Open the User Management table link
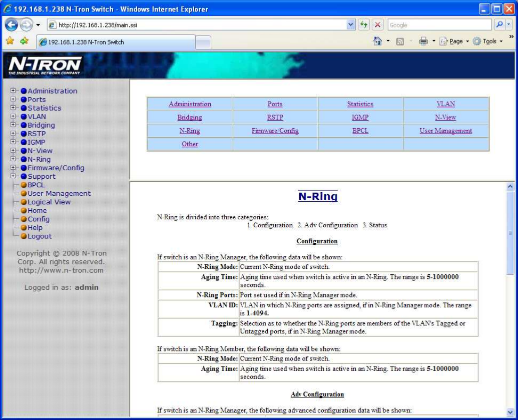518x420 pixels. [445, 131]
